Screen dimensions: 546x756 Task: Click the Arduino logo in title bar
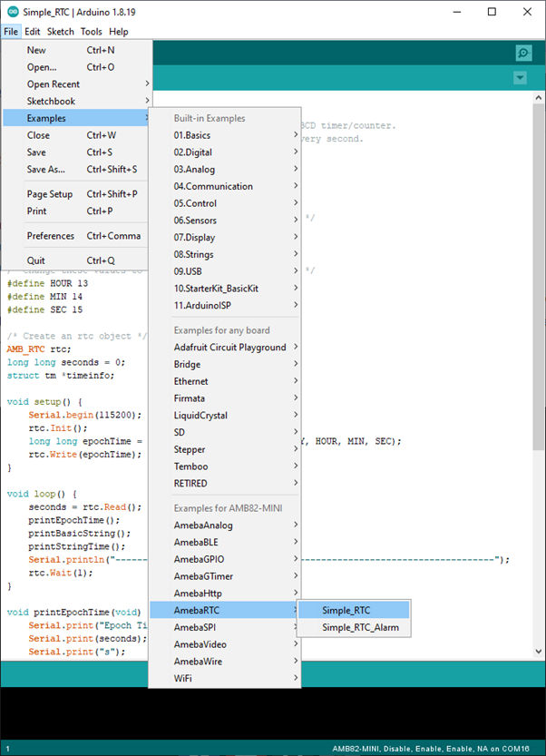click(x=11, y=12)
